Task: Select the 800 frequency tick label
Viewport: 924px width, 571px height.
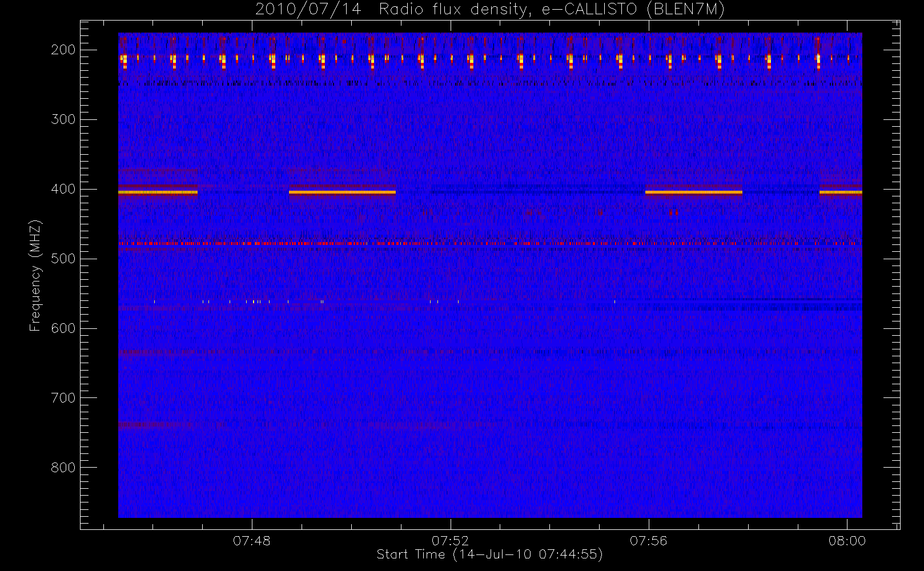Action: [x=63, y=468]
